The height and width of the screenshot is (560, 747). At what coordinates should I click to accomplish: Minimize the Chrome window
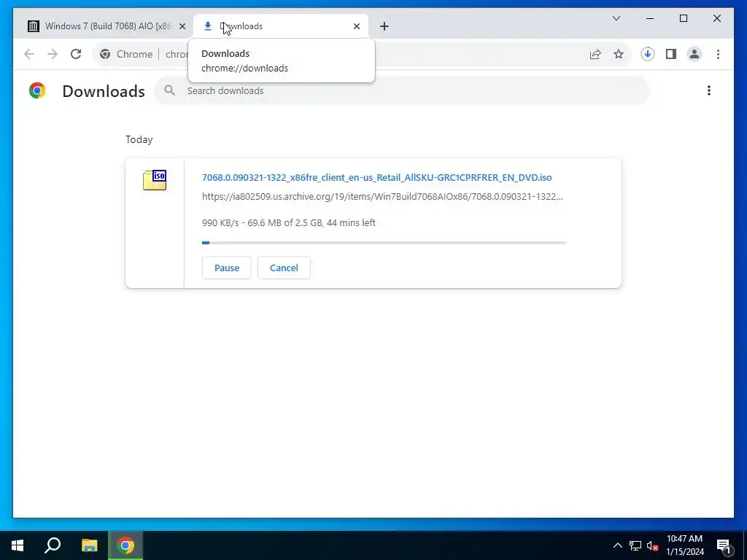(x=650, y=18)
